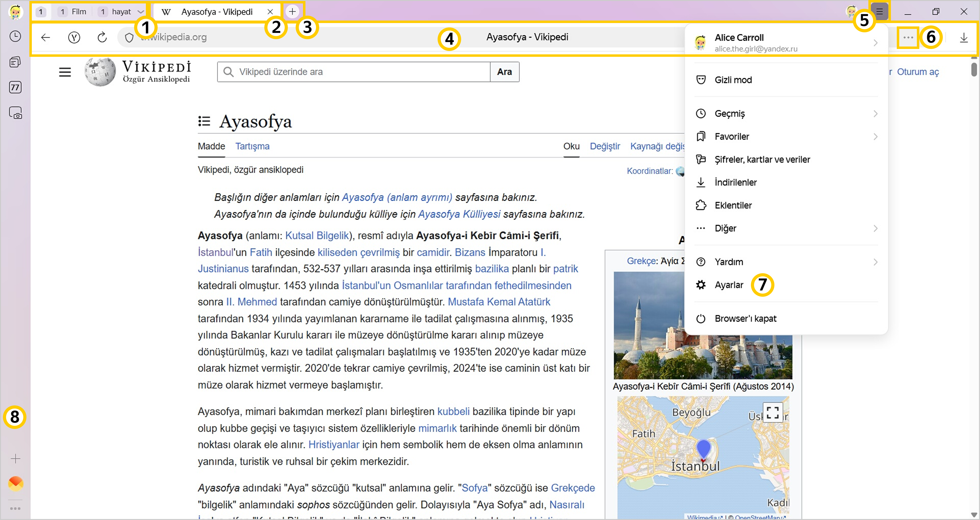Screen dimensions: 980x520
Task: Open the three-dot icon at the sidebar bottom
Action: coord(15,508)
